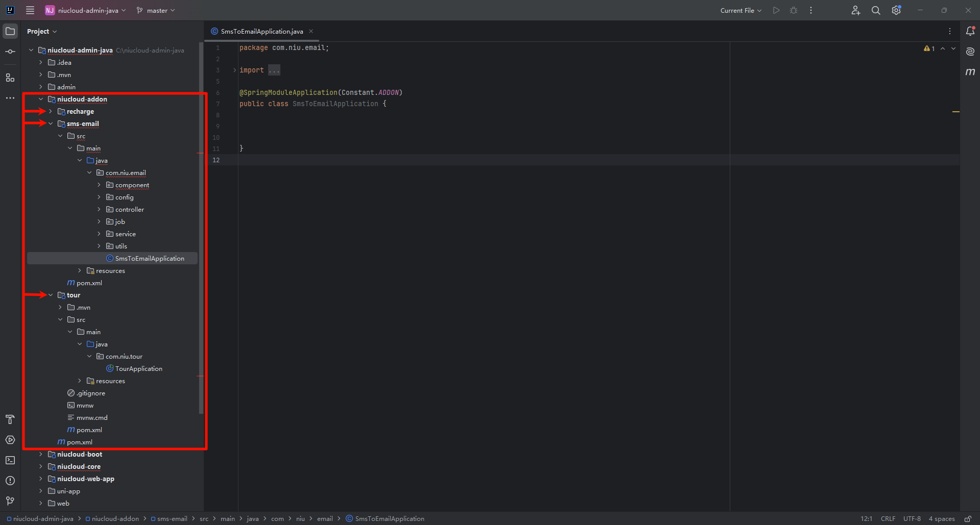Viewport: 980px width, 525px height.
Task: Click line:column 12:1 indicator
Action: coord(867,518)
